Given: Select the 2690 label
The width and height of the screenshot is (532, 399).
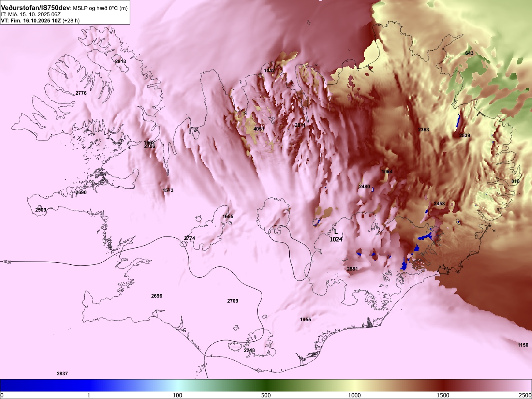Looking at the screenshot, I should pos(81,192).
